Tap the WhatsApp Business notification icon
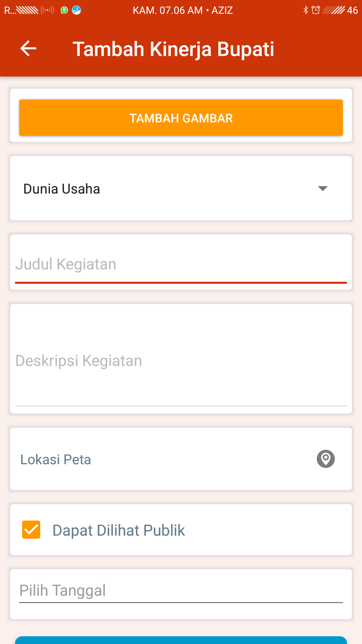The image size is (362, 644). tap(64, 10)
